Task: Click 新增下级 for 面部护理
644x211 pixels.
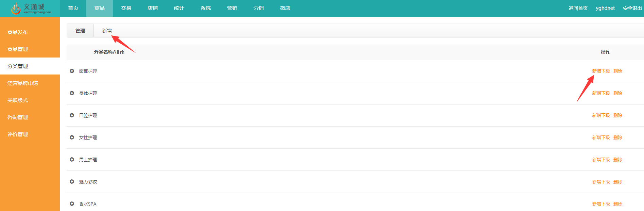Action: [601, 71]
